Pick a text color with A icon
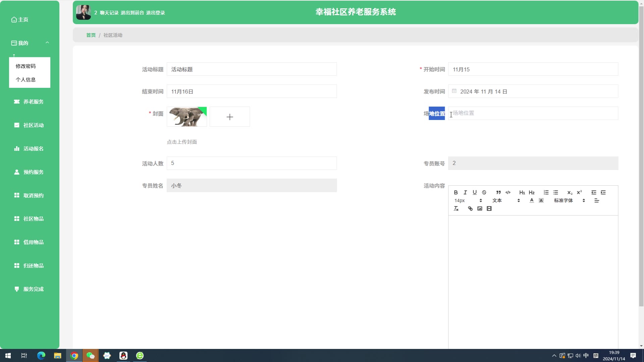Viewport: 644px width, 362px height. 532,200
